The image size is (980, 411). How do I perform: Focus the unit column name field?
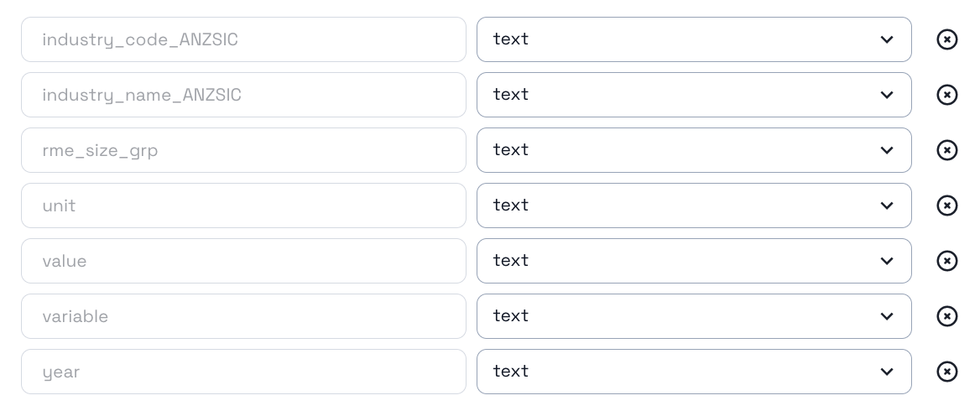click(243, 205)
